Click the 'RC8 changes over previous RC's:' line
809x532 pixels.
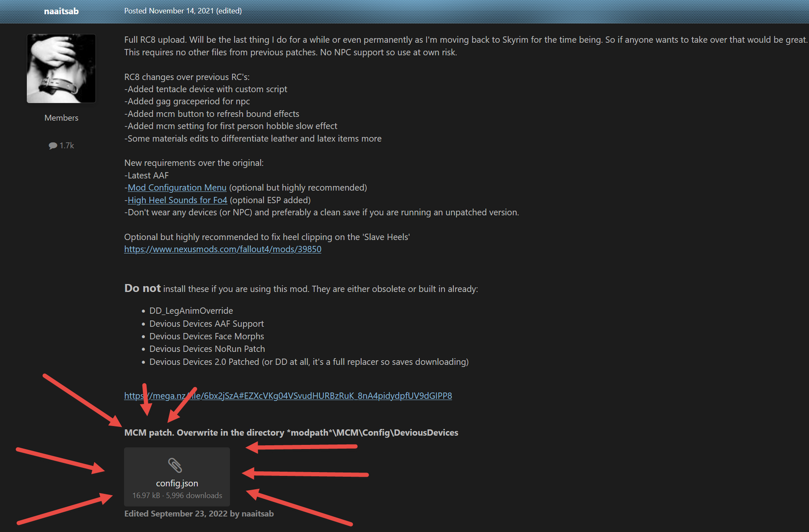pos(187,77)
